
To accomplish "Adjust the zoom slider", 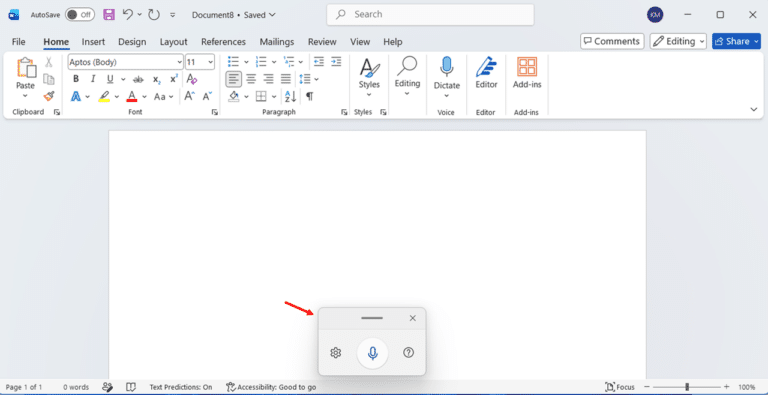I will pos(687,387).
